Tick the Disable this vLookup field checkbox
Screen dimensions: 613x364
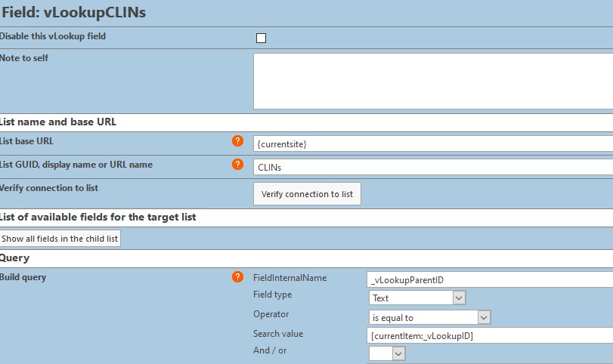[261, 38]
